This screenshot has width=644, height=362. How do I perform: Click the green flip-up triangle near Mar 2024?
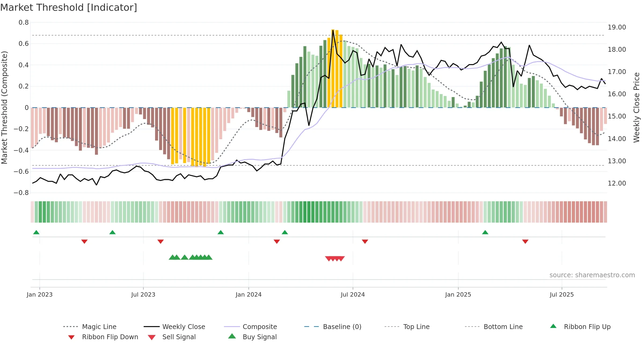(x=285, y=232)
